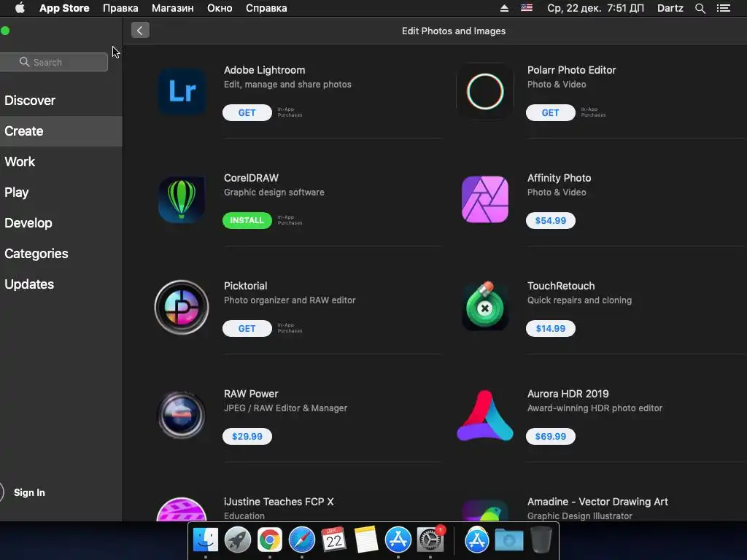
Task: Click the TouchRetouch title text
Action: 561,286
